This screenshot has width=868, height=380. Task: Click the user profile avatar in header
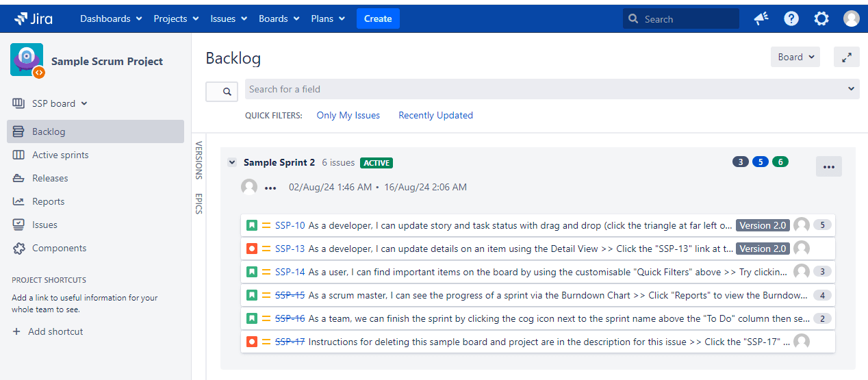tap(851, 19)
